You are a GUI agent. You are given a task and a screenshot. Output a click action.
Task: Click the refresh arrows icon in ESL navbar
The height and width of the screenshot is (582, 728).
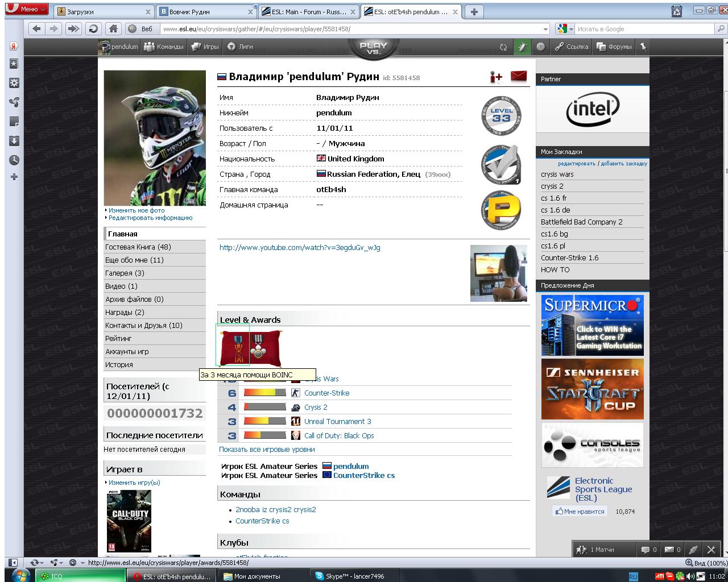pyautogui.click(x=503, y=47)
